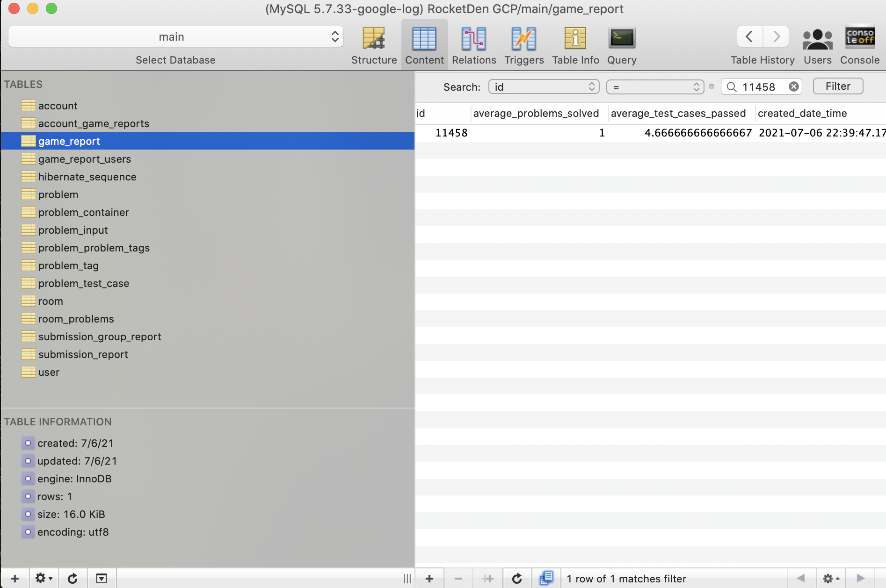Go back in table history

coord(750,36)
